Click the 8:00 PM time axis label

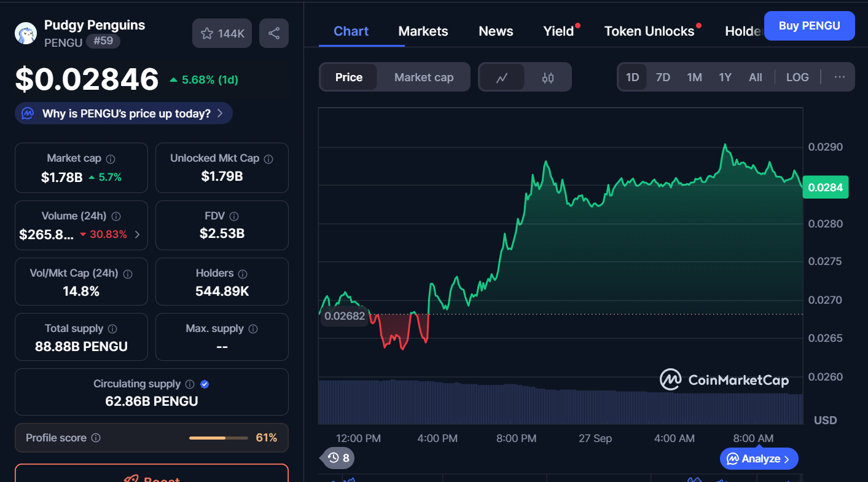point(516,438)
